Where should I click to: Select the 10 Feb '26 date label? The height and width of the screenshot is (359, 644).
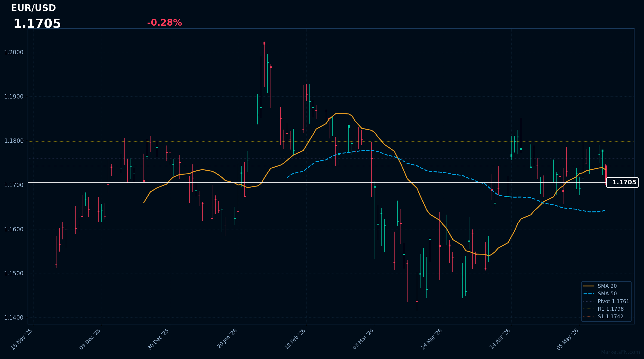tap(295, 339)
